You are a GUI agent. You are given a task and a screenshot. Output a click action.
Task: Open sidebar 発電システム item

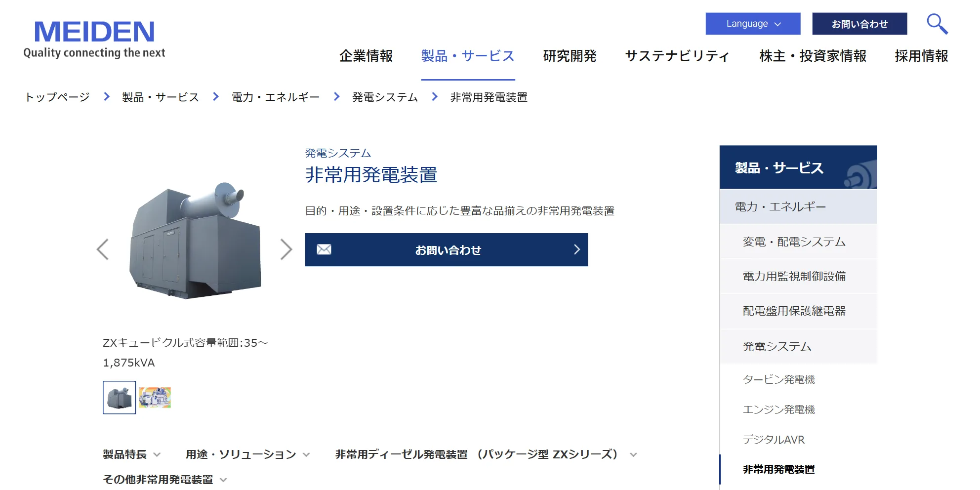pyautogui.click(x=798, y=346)
